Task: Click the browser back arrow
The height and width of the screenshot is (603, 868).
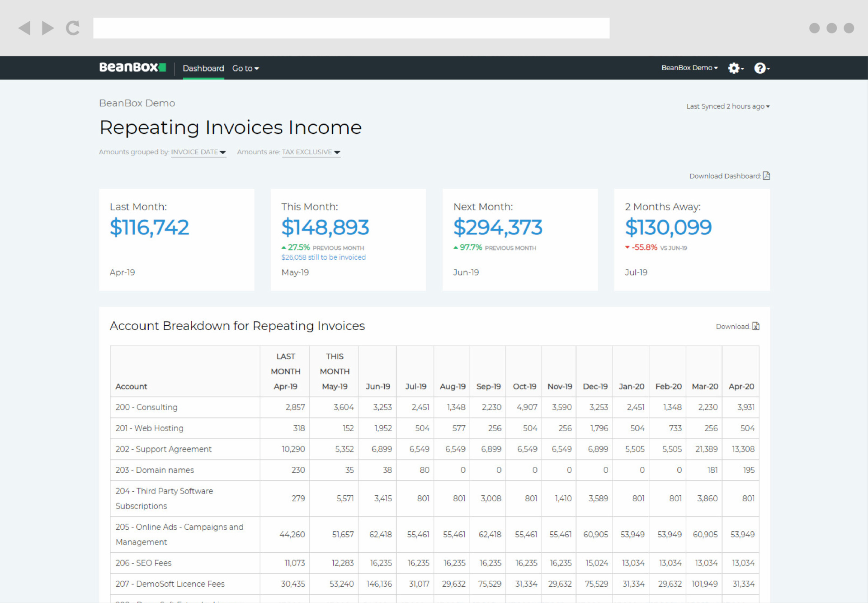Action: tap(25, 28)
